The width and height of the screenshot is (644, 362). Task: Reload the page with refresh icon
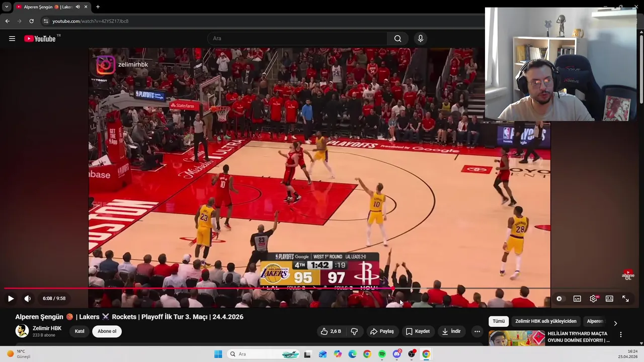pos(31,21)
